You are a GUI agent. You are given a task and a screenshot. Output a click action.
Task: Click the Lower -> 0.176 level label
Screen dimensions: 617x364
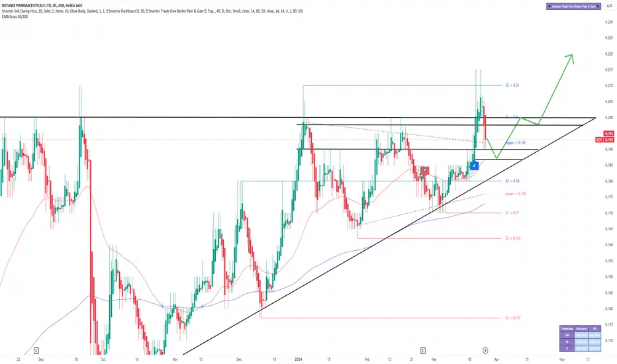[516, 194]
